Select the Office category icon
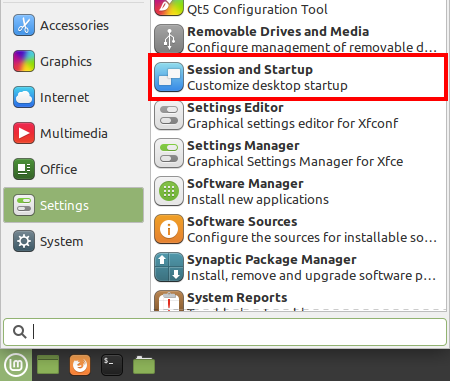 click(x=24, y=169)
